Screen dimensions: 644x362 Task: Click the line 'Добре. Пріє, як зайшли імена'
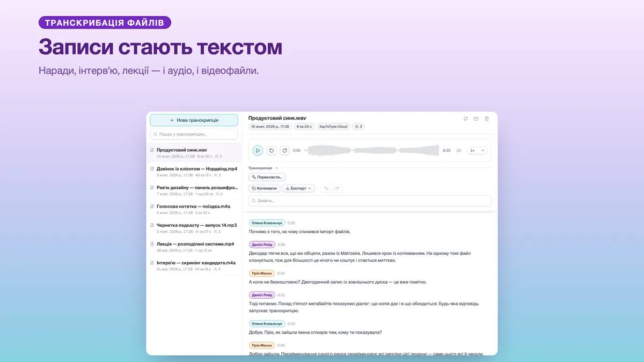pos(316,333)
